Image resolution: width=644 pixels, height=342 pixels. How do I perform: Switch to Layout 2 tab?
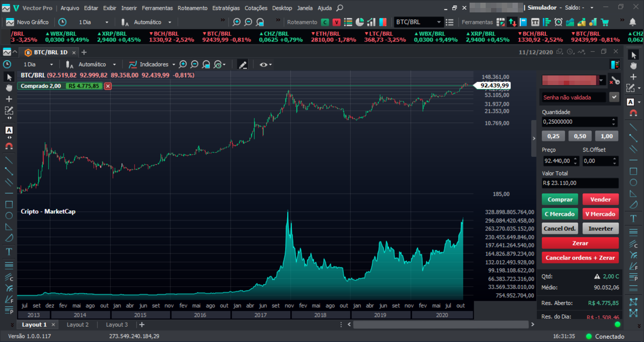click(x=77, y=325)
